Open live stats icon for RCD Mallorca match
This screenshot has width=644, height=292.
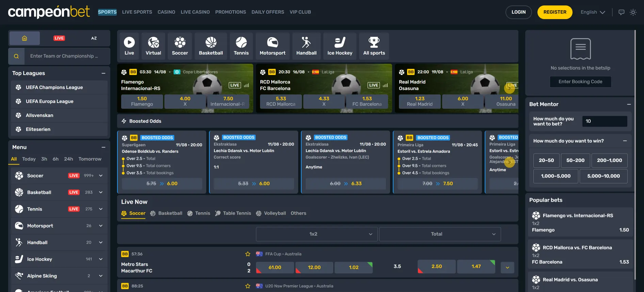pos(385,85)
